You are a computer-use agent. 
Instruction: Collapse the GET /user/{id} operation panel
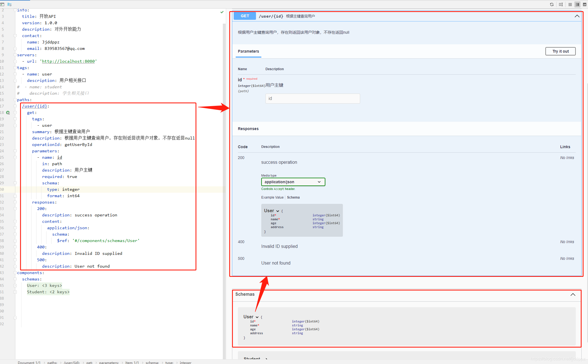577,16
